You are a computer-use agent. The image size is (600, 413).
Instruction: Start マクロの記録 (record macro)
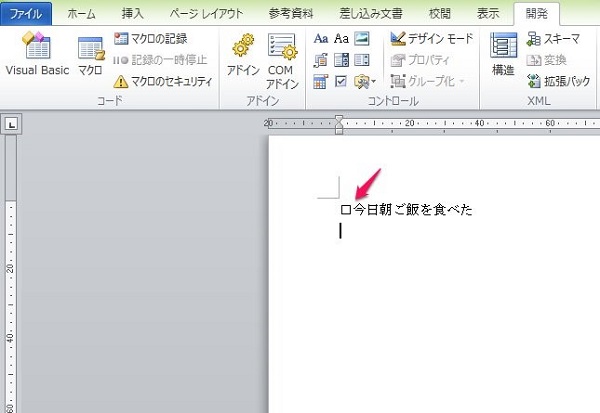pos(151,39)
